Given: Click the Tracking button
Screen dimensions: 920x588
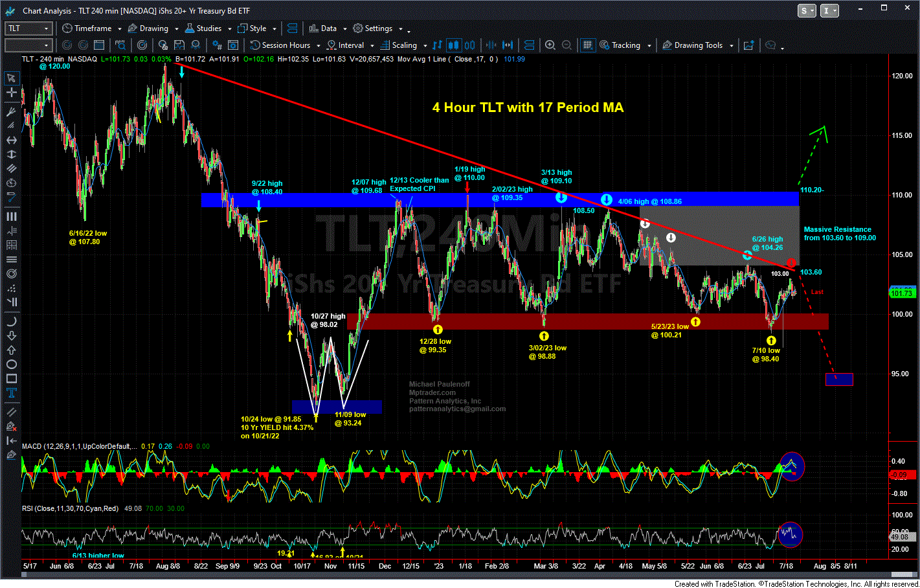Looking at the screenshot, I should click(x=620, y=45).
